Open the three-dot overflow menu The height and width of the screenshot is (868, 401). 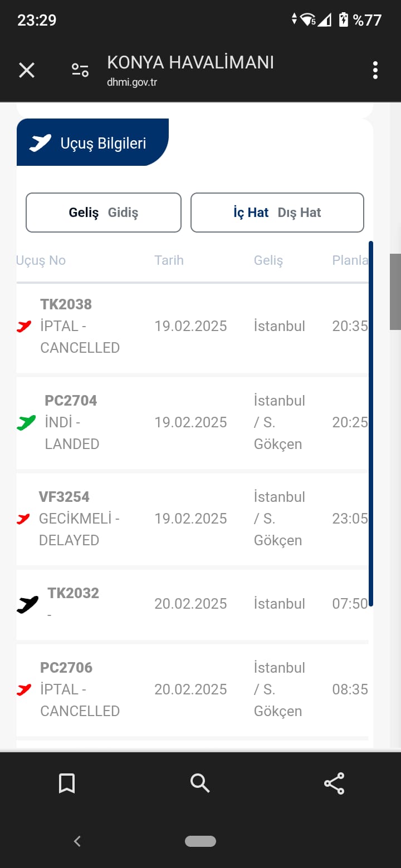375,71
